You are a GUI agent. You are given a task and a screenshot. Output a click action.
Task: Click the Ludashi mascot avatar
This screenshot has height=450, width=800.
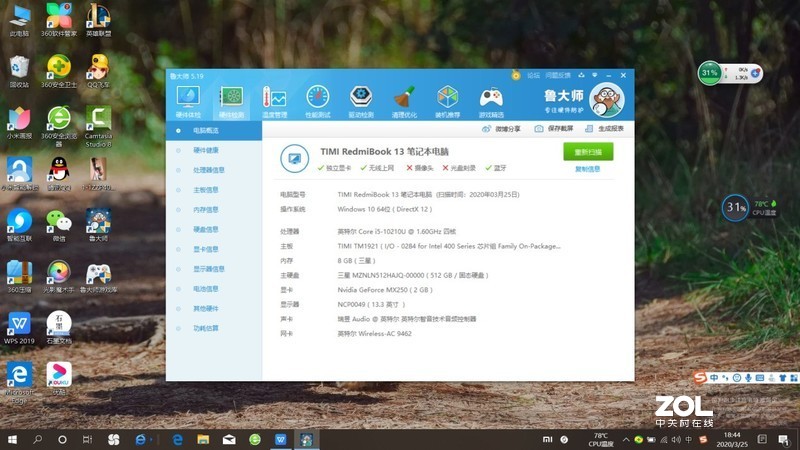[x=607, y=100]
